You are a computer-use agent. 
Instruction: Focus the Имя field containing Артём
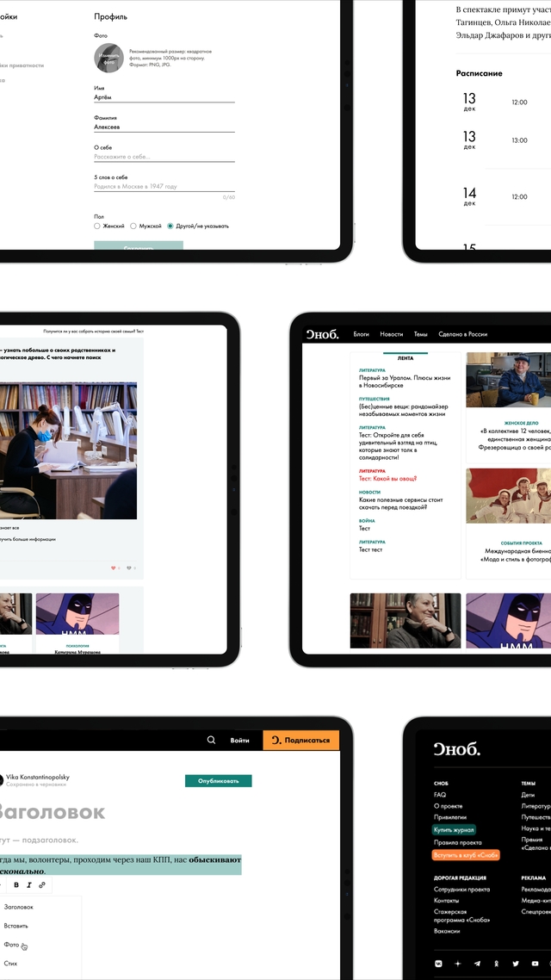[164, 97]
